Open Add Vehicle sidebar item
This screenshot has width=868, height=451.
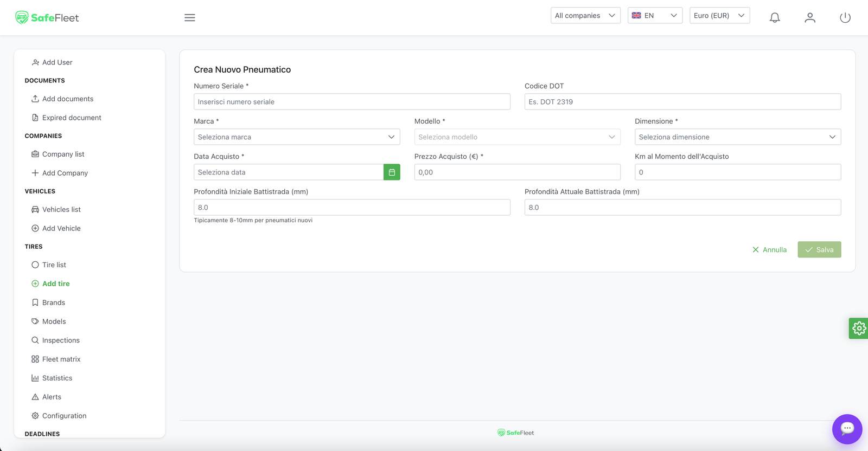61,228
